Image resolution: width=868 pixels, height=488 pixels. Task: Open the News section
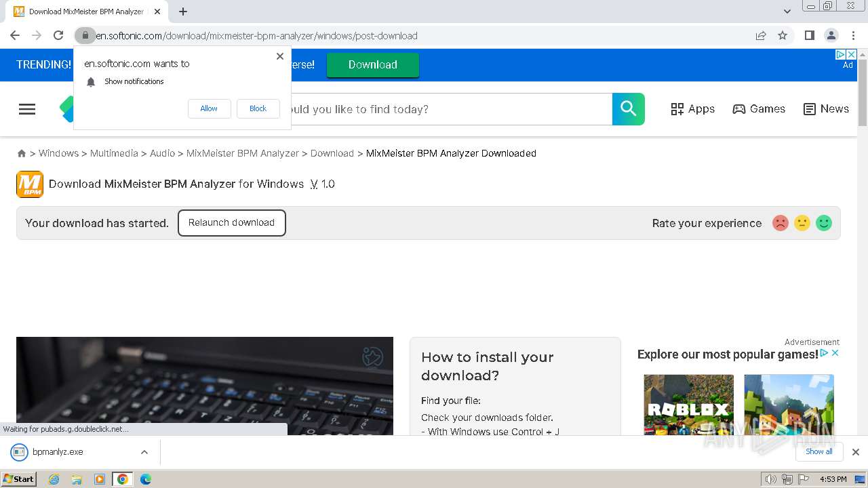click(x=826, y=109)
